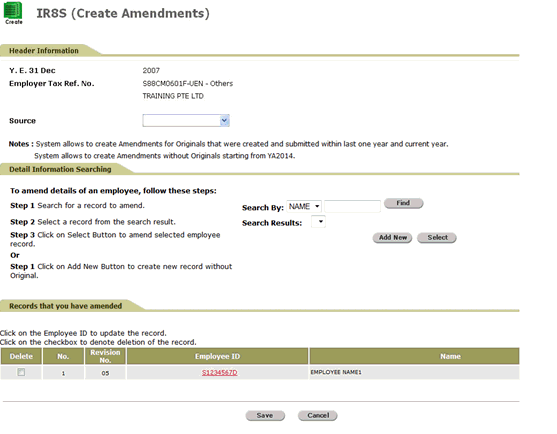
Task: Click the Cancel button
Action: pyautogui.click(x=318, y=416)
